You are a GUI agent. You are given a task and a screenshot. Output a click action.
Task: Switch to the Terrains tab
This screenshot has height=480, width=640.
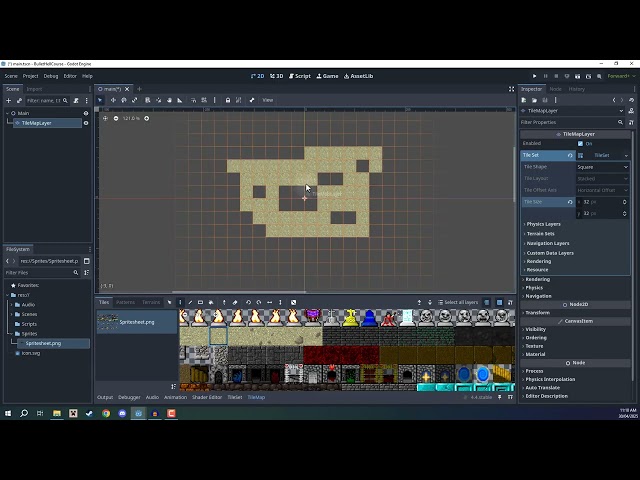click(151, 302)
